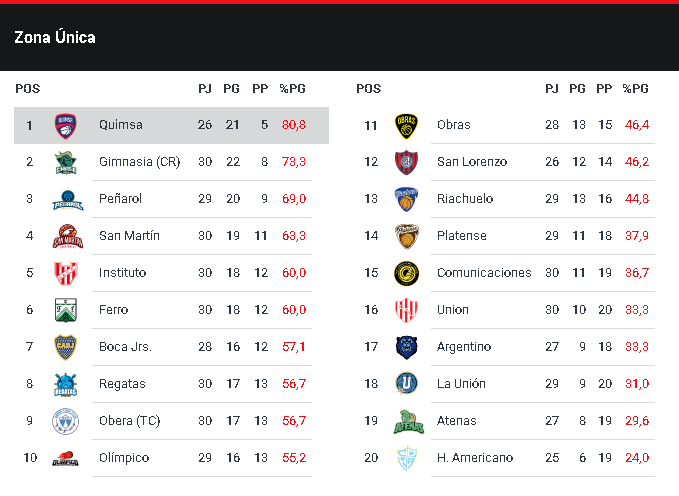Select the San Lorenzo crest
The image size is (679, 496).
click(x=406, y=162)
